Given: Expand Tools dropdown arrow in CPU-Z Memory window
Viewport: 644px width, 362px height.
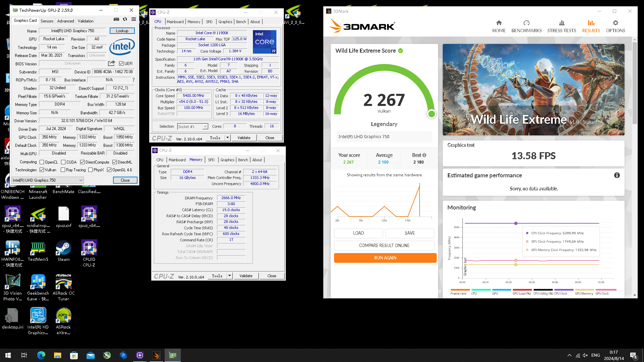Looking at the screenshot, I should coord(229,276).
